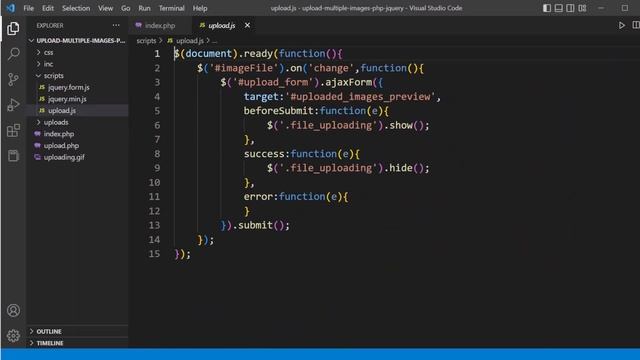Open Explorer views and more actions
This screenshot has height=360, width=640.
tap(116, 25)
